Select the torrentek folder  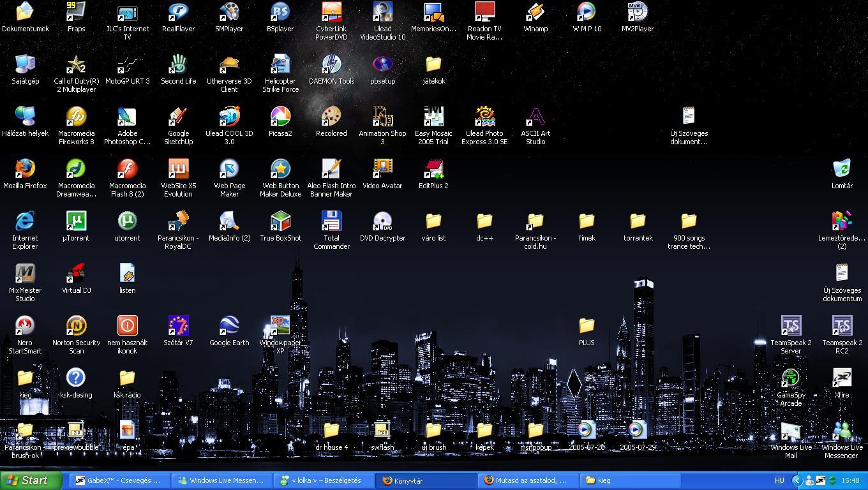638,226
